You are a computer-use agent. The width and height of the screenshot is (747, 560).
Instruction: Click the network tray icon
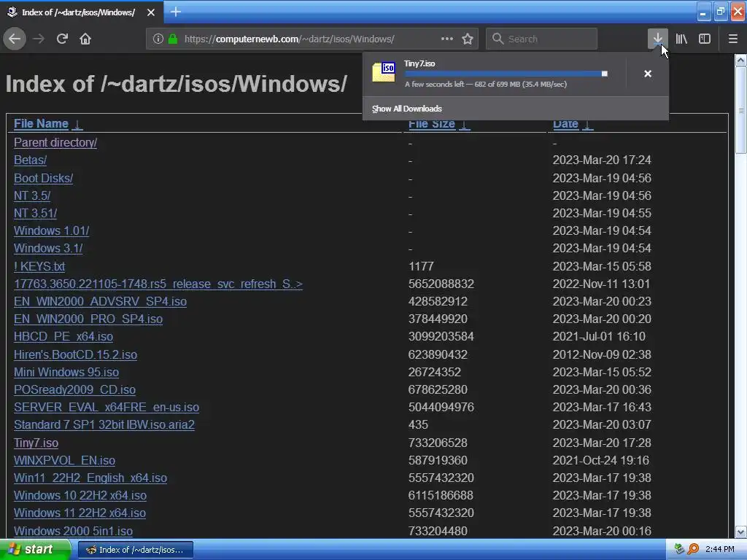point(679,550)
